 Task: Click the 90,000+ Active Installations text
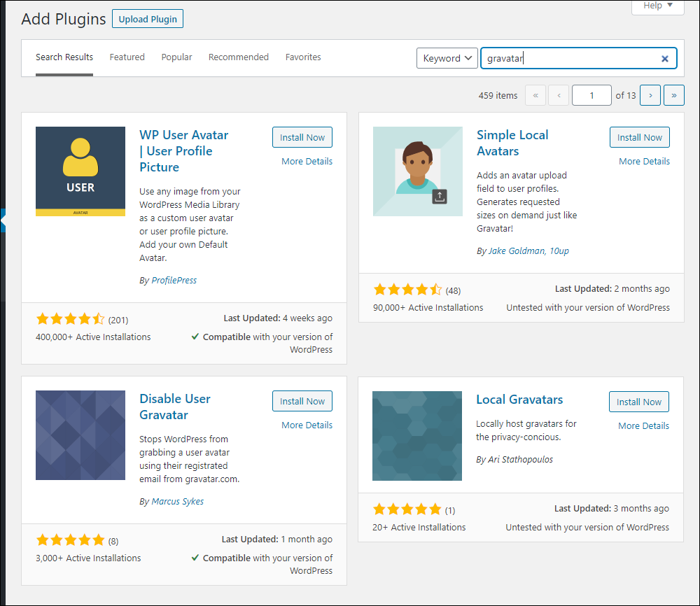[428, 307]
